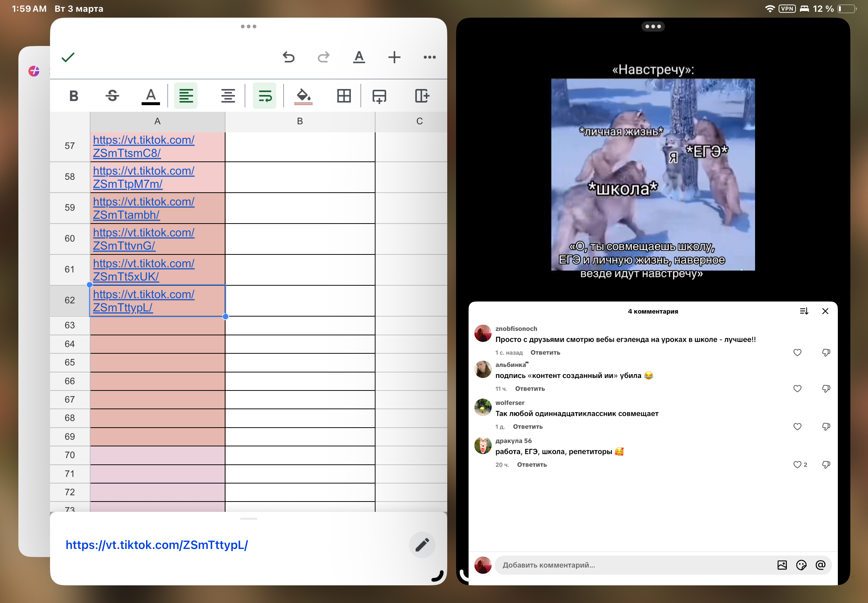Sort comments with the sort icon
The image size is (868, 603).
(x=804, y=311)
